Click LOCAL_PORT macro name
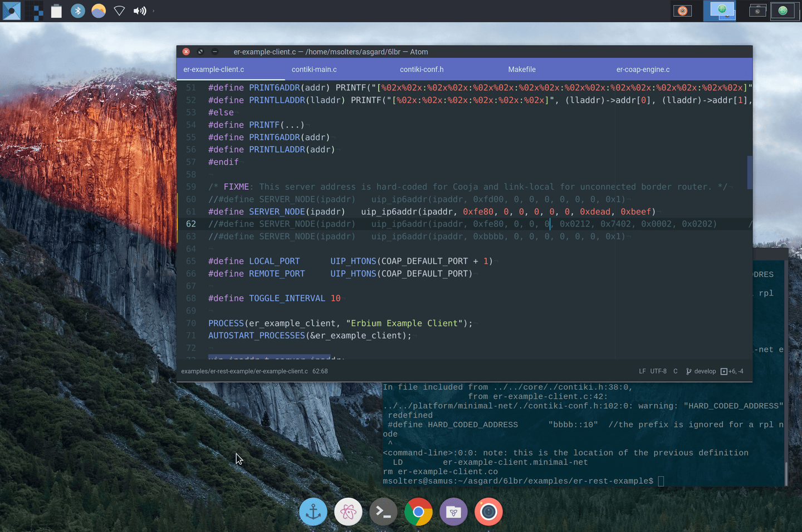 (274, 261)
